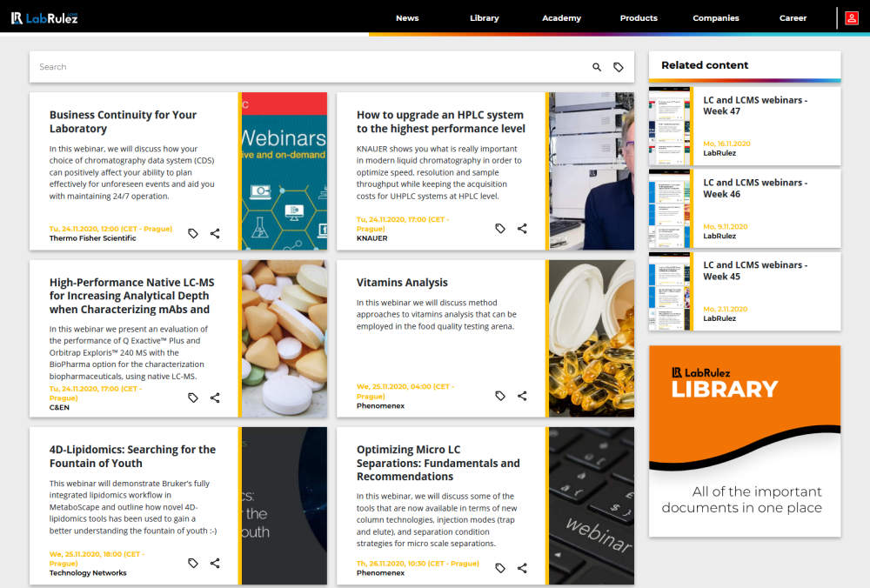870x588 pixels.
Task: Open LC and LCMS webinars Week 46
Action: coord(755,188)
